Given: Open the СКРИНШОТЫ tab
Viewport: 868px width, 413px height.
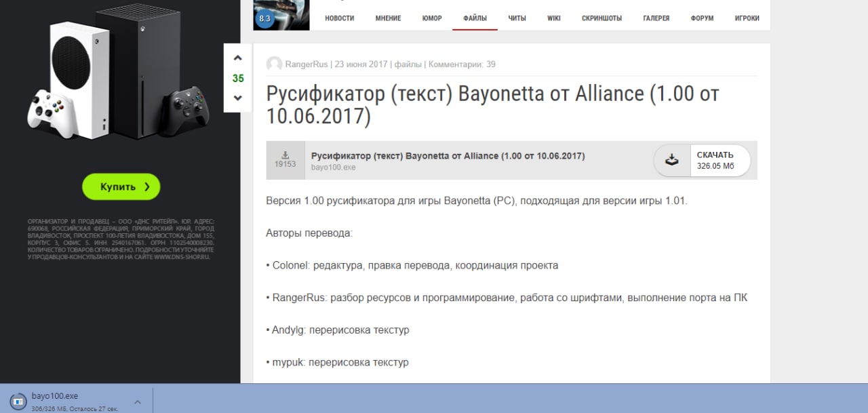Looking at the screenshot, I should pyautogui.click(x=601, y=18).
